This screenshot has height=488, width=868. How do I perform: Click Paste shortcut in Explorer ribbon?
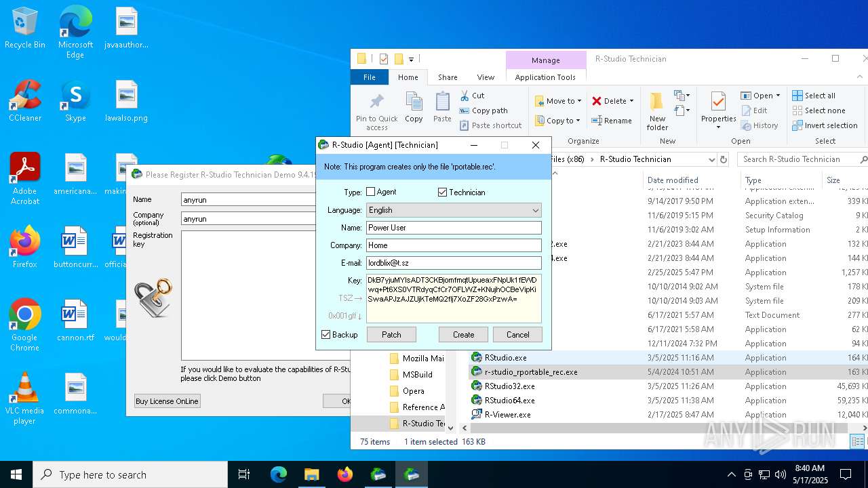(x=490, y=125)
